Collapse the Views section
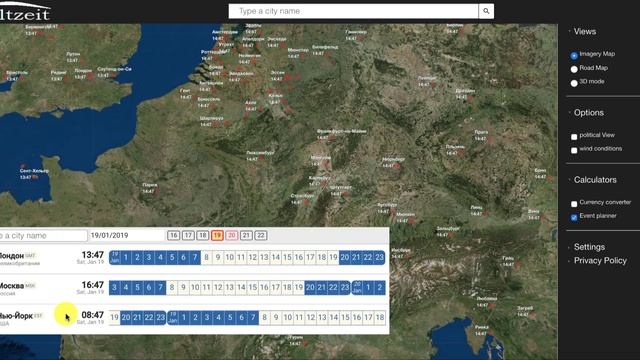 tap(584, 31)
